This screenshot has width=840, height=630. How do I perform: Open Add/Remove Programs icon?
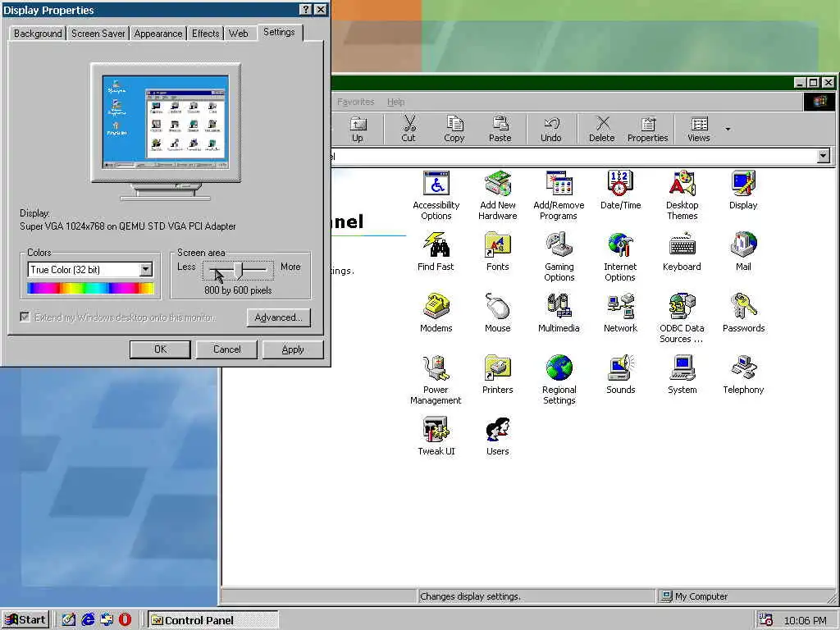pos(559,195)
